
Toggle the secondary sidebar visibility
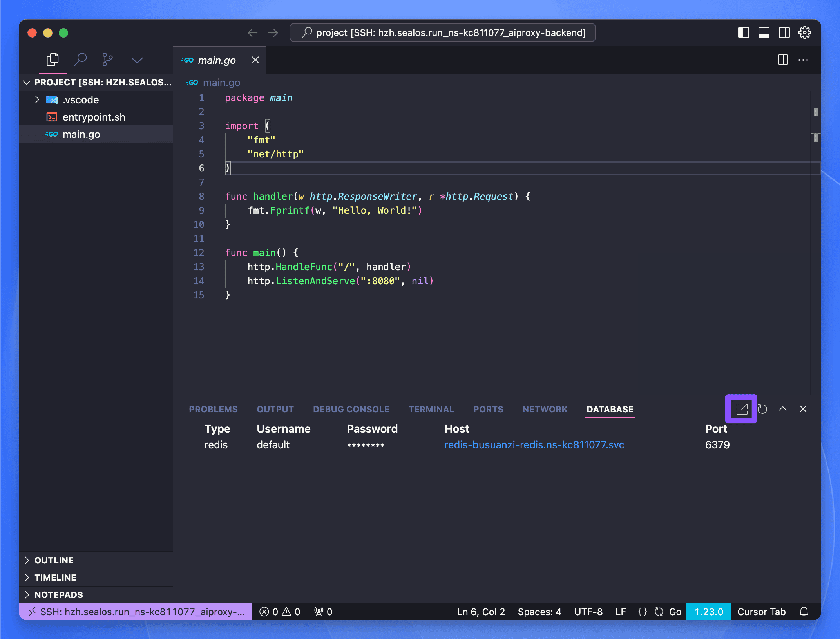[x=784, y=32]
